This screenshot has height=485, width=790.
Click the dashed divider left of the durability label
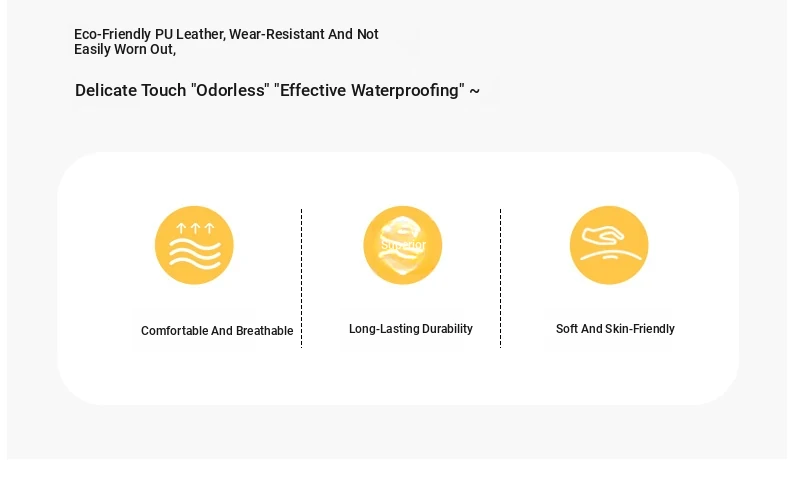(x=301, y=278)
